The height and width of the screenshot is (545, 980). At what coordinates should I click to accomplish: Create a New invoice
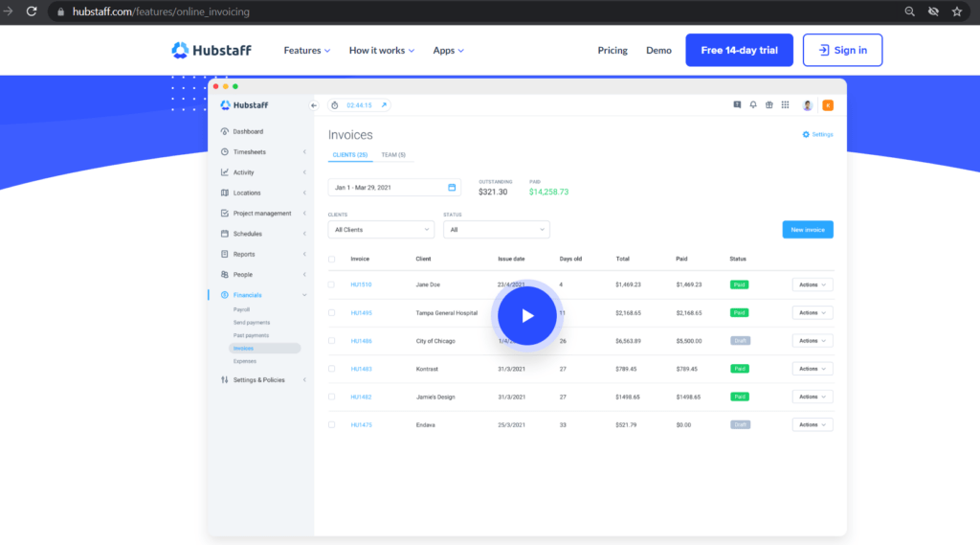808,230
